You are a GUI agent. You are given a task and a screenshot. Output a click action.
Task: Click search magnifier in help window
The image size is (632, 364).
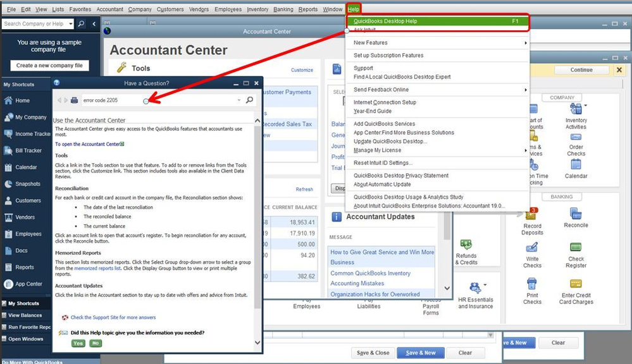click(x=250, y=100)
